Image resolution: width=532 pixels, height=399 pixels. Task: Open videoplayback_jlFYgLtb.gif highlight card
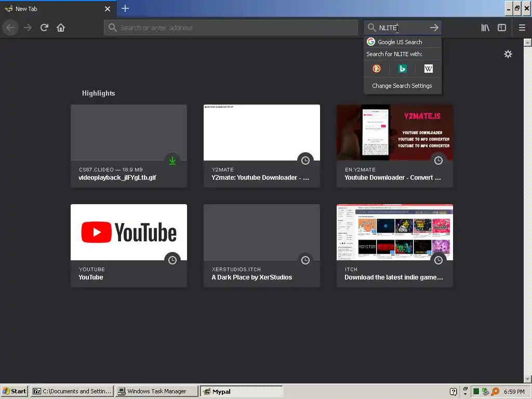click(x=129, y=146)
